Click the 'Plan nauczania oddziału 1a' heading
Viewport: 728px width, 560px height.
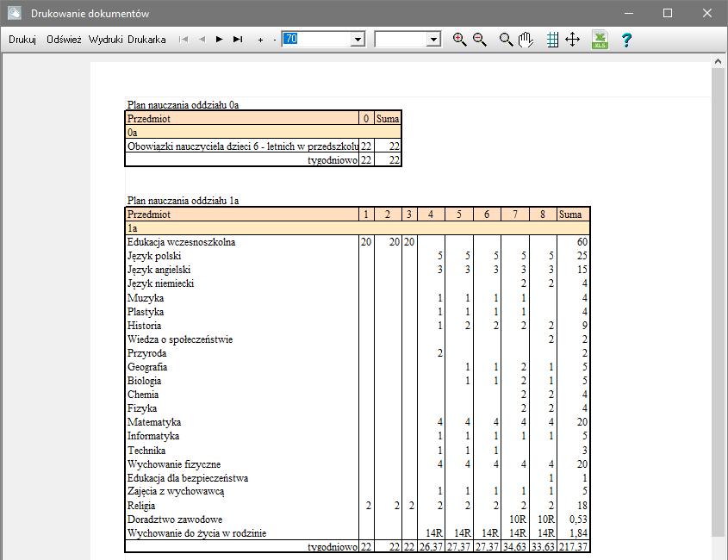click(183, 201)
